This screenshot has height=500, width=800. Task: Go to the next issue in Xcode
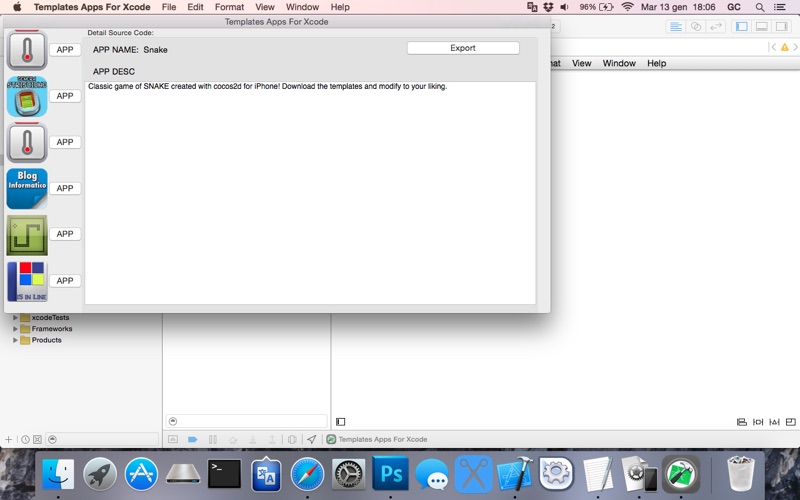795,47
